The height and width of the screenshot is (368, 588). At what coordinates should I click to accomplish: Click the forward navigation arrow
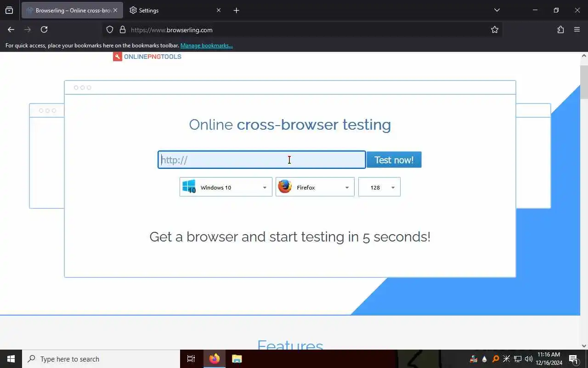[x=28, y=29]
